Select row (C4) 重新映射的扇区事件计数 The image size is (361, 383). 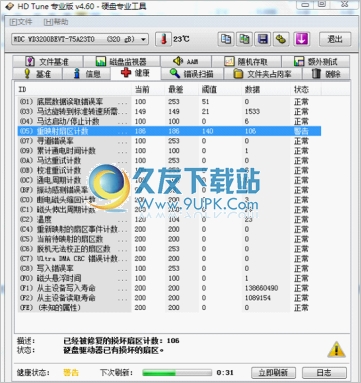point(169,229)
